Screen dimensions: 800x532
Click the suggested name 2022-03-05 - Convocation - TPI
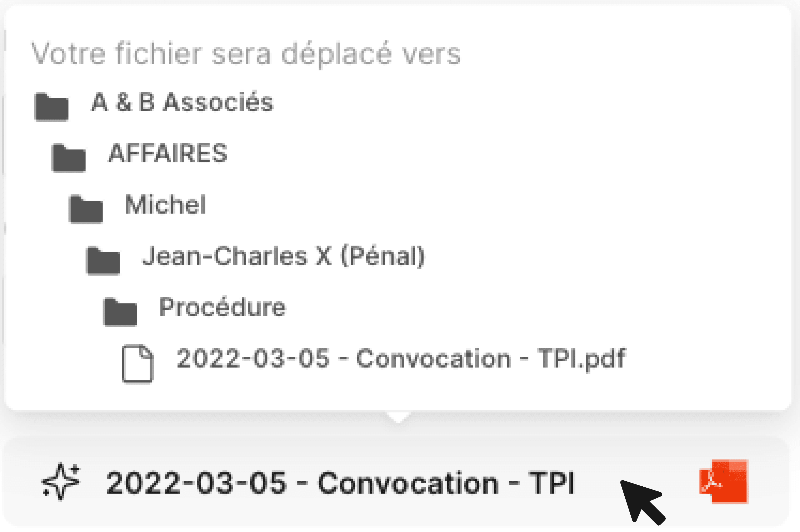[340, 483]
